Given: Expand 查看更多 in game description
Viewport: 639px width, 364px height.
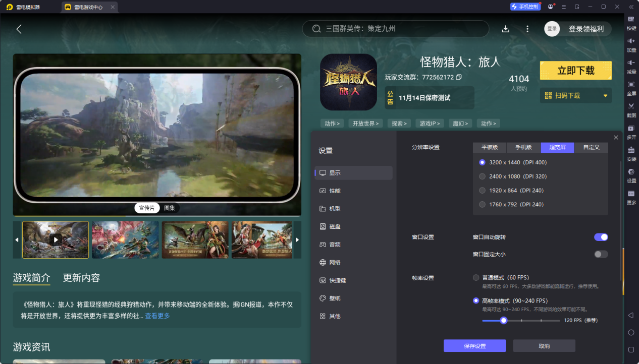Looking at the screenshot, I should click(x=157, y=316).
